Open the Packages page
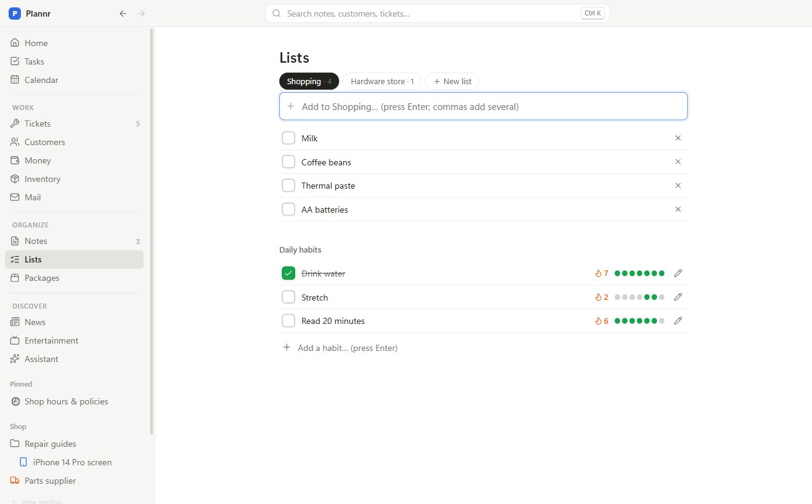812x504 pixels. click(x=74, y=278)
